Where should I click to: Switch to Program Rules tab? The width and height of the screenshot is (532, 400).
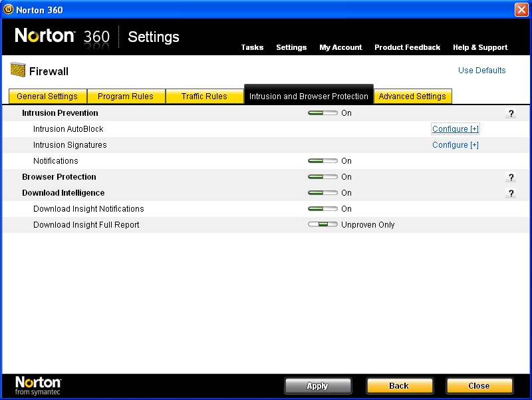[x=126, y=97]
